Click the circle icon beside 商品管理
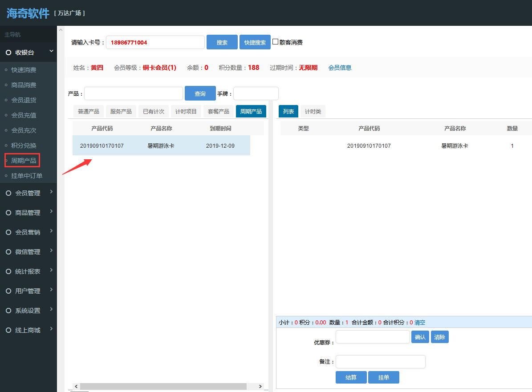 point(8,213)
